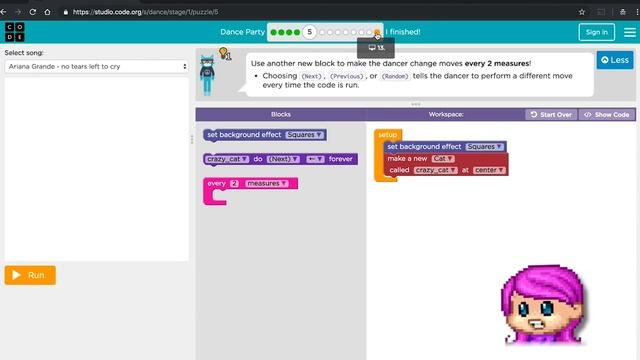This screenshot has height=360, width=640.
Task: Bookmark this page with star icon
Action: click(582, 12)
